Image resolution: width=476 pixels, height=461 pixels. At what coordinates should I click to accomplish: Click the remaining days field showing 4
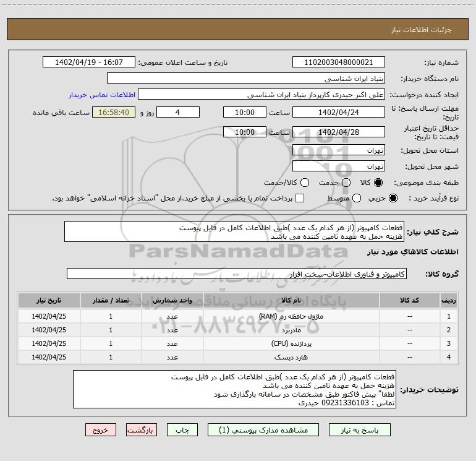click(x=178, y=112)
